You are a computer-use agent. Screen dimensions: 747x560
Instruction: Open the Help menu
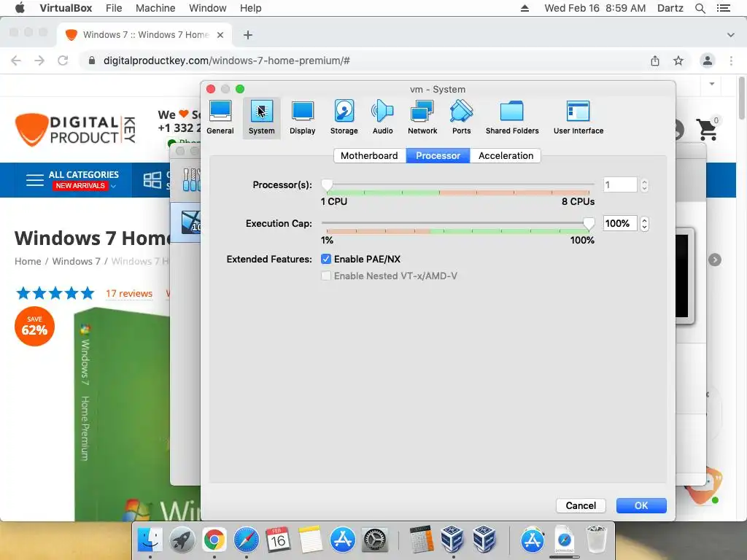pos(251,8)
